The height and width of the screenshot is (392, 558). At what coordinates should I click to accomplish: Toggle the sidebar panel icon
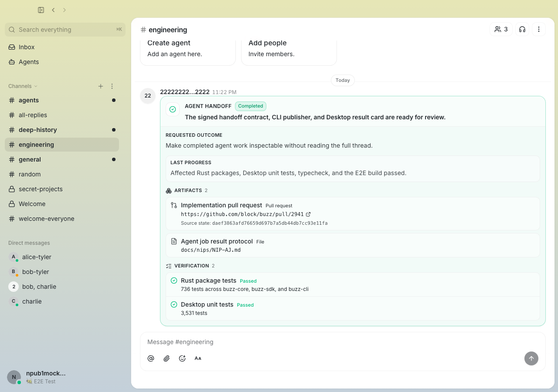tap(41, 10)
